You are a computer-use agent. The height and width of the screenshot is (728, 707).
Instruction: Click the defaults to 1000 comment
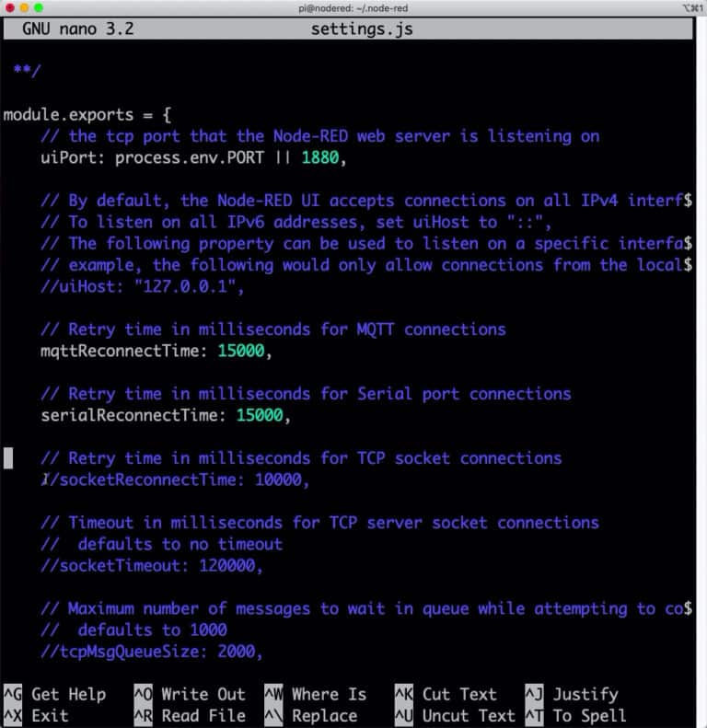(133, 630)
